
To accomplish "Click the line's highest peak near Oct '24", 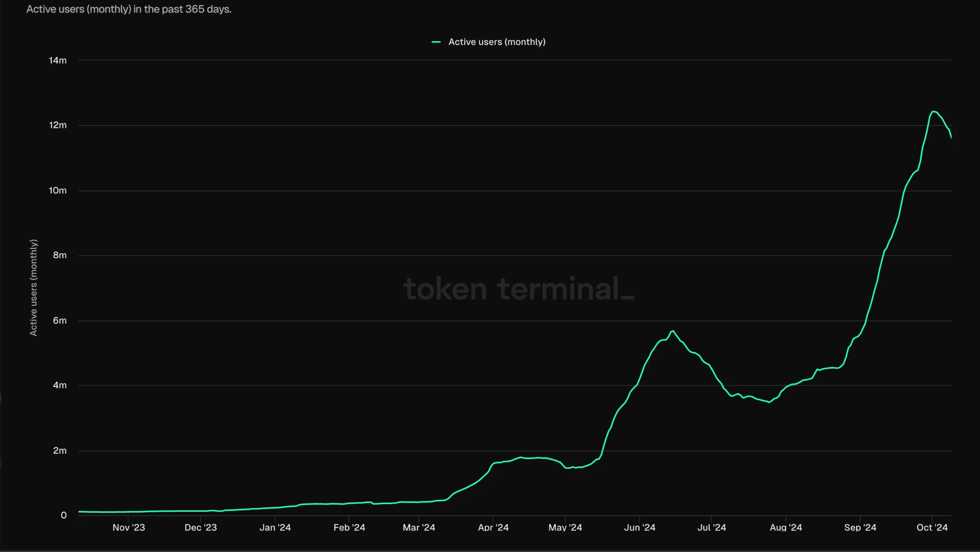I will click(x=933, y=112).
